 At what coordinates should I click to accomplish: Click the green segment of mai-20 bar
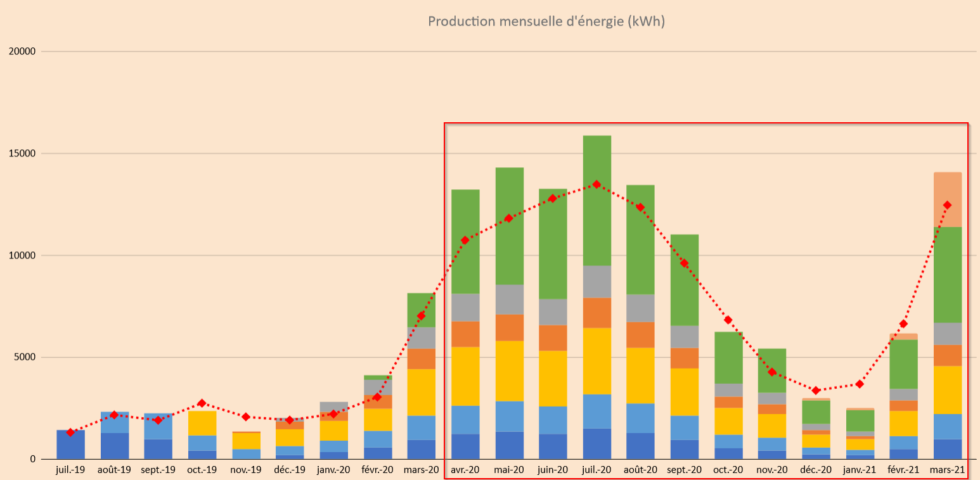(x=510, y=226)
